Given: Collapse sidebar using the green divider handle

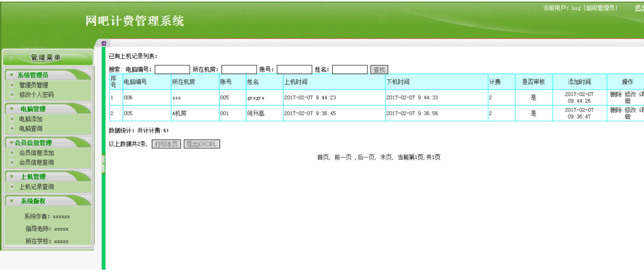Looking at the screenshot, I should (x=103, y=163).
